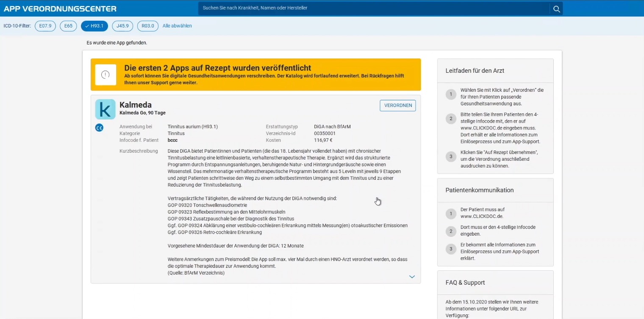Click step 1 circle in Leitfaden für den Arzt
This screenshot has width=644, height=319.
click(x=451, y=94)
